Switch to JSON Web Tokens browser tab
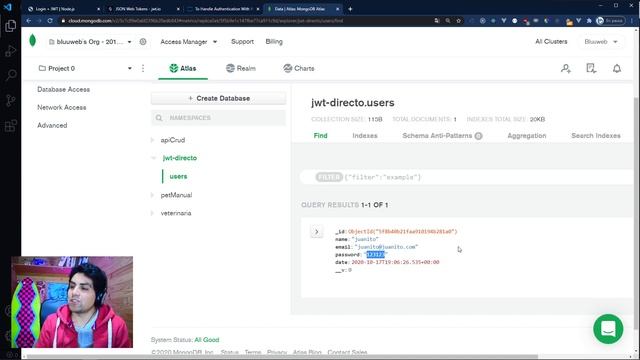 [144, 9]
